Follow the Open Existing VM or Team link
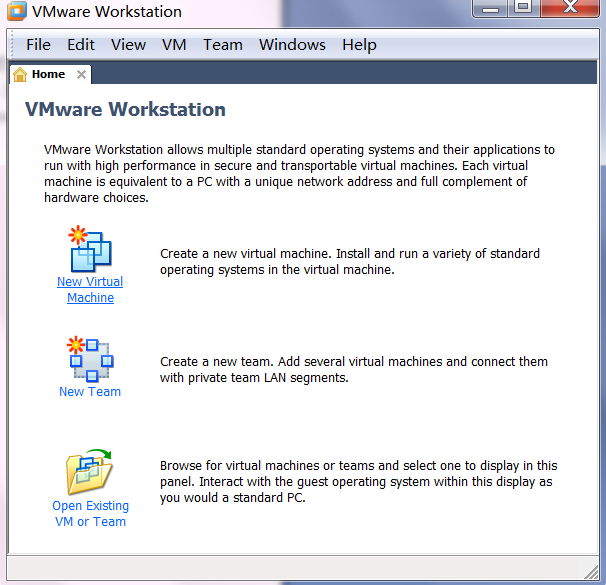 tap(90, 514)
